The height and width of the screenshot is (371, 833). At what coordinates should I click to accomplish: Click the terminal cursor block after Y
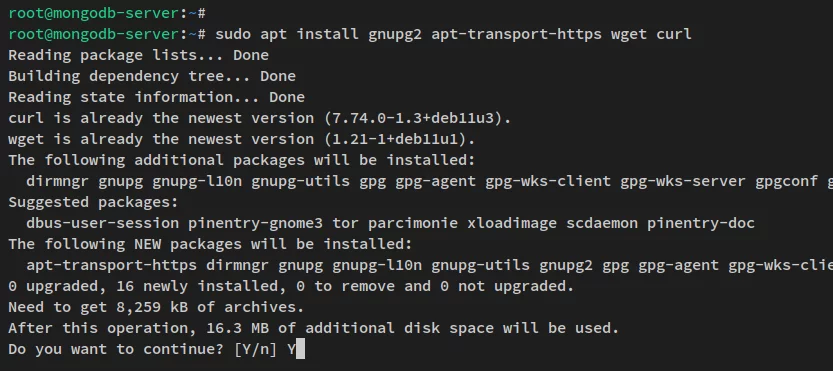click(300, 350)
